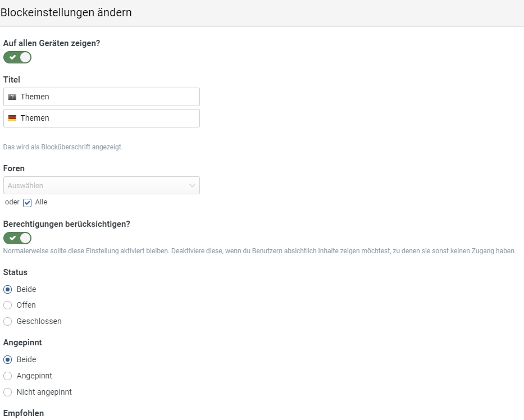Disable the 'Auf allen Geräten zeigen?' toggle
Screen dimensions: 524x420
tap(17, 57)
